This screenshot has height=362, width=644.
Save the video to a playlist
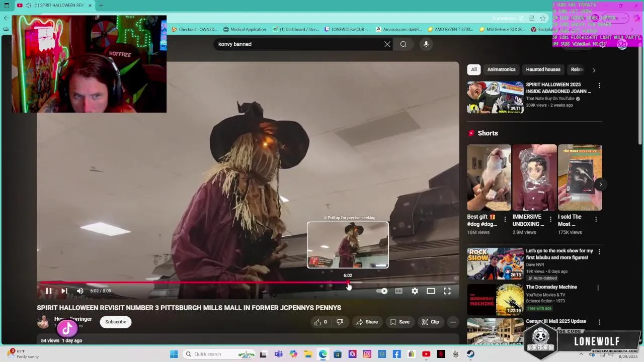click(x=399, y=322)
